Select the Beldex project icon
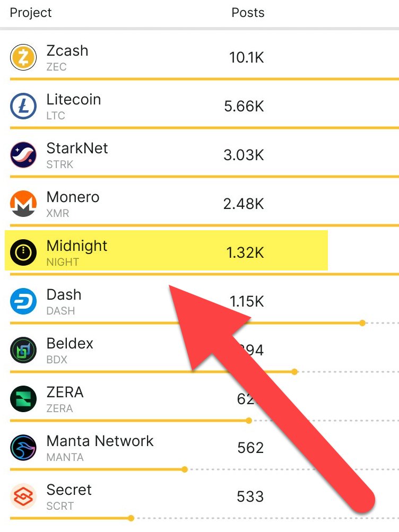The width and height of the screenshot is (399, 532). click(23, 350)
